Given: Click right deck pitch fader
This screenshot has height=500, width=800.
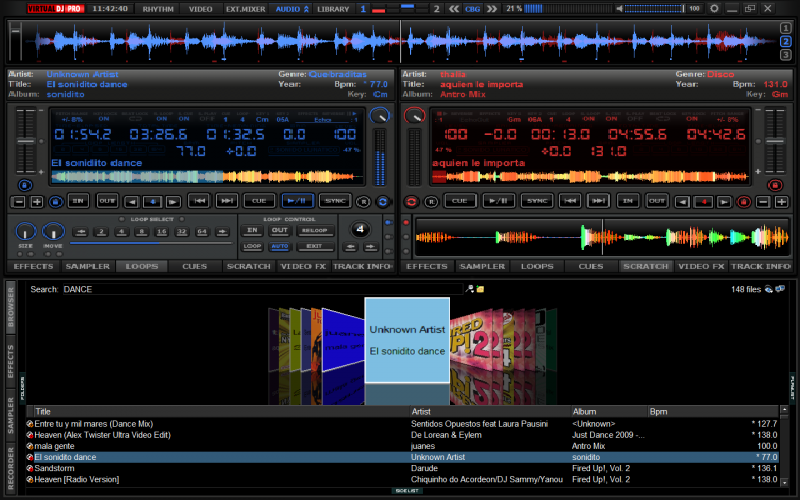Looking at the screenshot, I should click(775, 141).
